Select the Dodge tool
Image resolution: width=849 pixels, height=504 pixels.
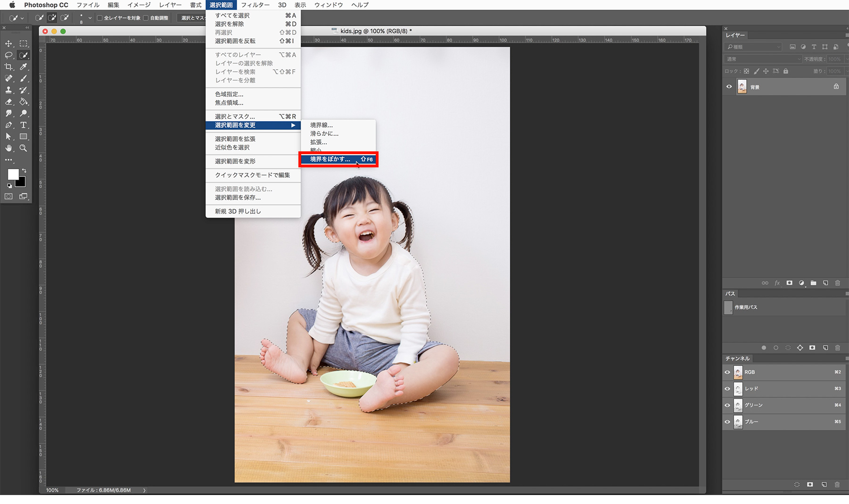click(x=23, y=113)
